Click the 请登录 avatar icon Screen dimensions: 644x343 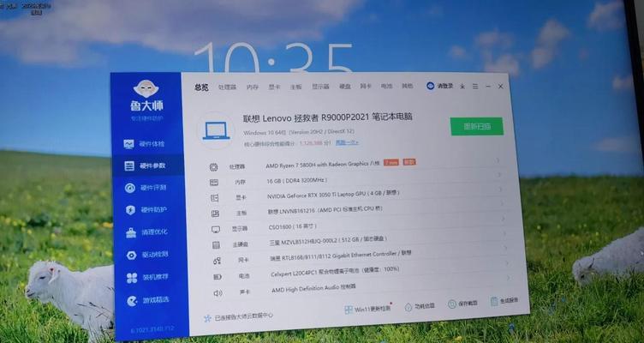[x=431, y=86]
